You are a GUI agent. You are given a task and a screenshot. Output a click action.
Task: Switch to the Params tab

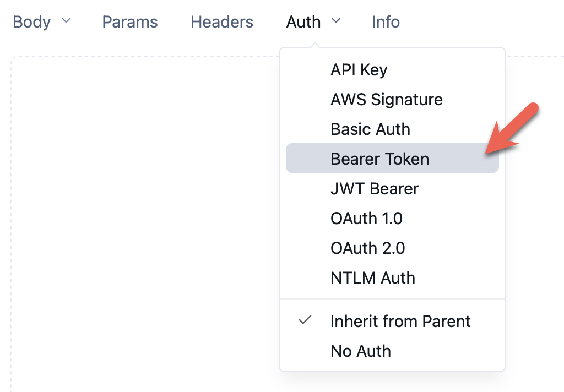[130, 22]
